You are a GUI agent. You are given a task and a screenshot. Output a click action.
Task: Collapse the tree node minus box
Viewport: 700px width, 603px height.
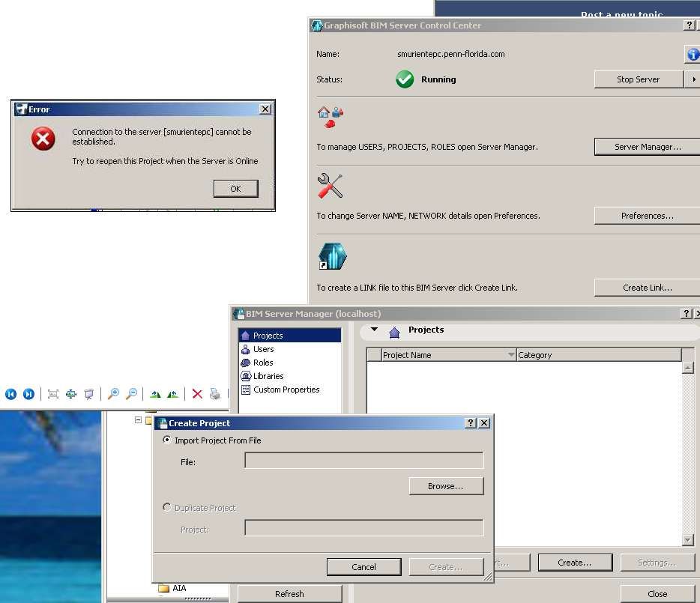point(139,419)
